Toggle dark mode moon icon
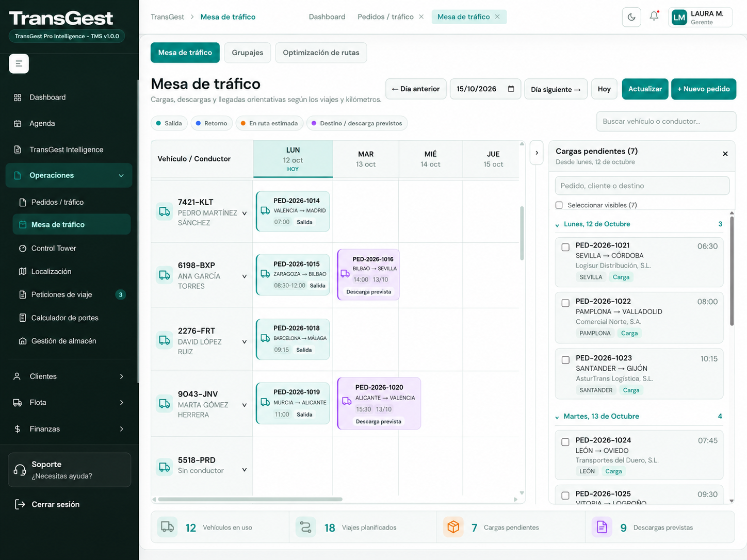Viewport: 747px width, 560px height. pos(631,17)
